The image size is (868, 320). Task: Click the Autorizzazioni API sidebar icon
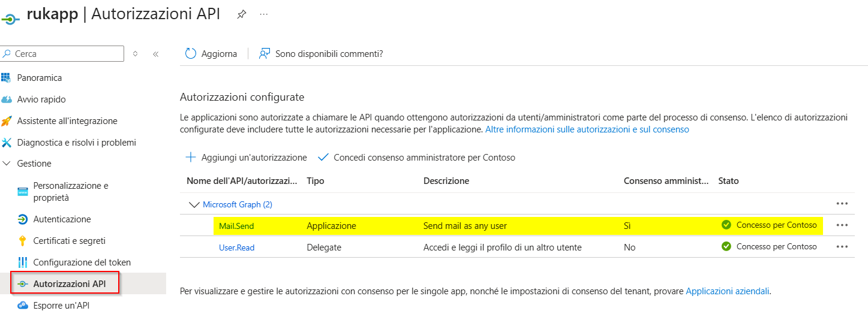coord(23,284)
